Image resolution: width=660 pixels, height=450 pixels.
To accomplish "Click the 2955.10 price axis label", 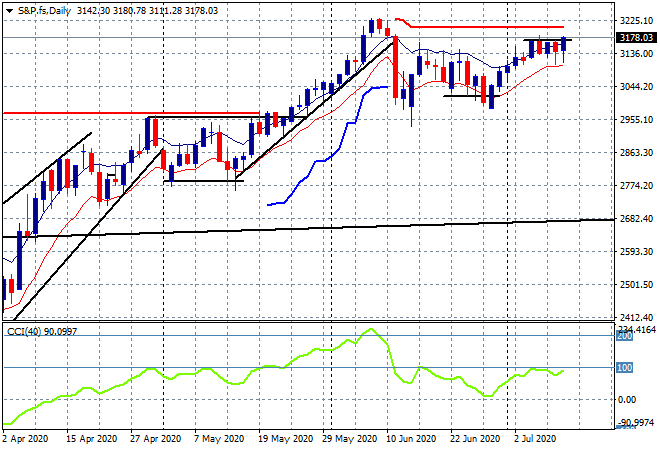I will pos(636,120).
